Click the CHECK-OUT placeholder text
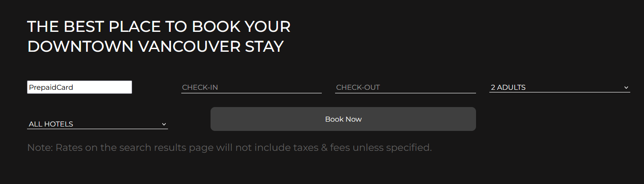 click(x=358, y=88)
